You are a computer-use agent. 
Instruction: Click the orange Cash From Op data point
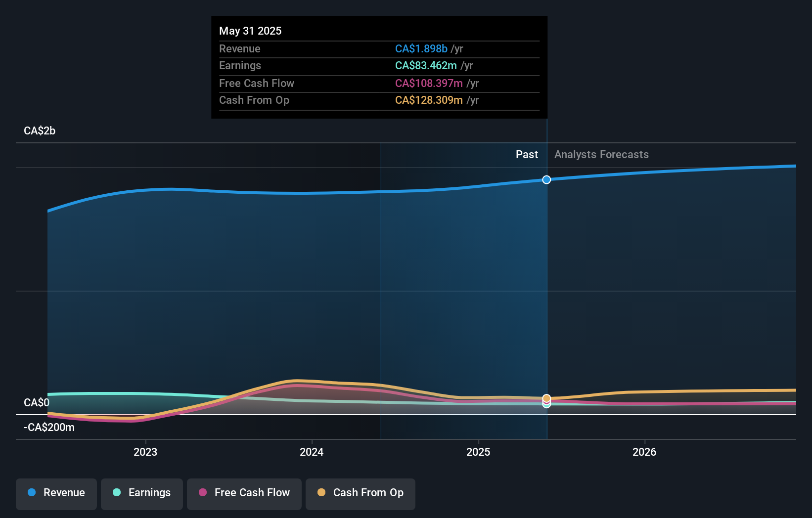pyautogui.click(x=546, y=398)
